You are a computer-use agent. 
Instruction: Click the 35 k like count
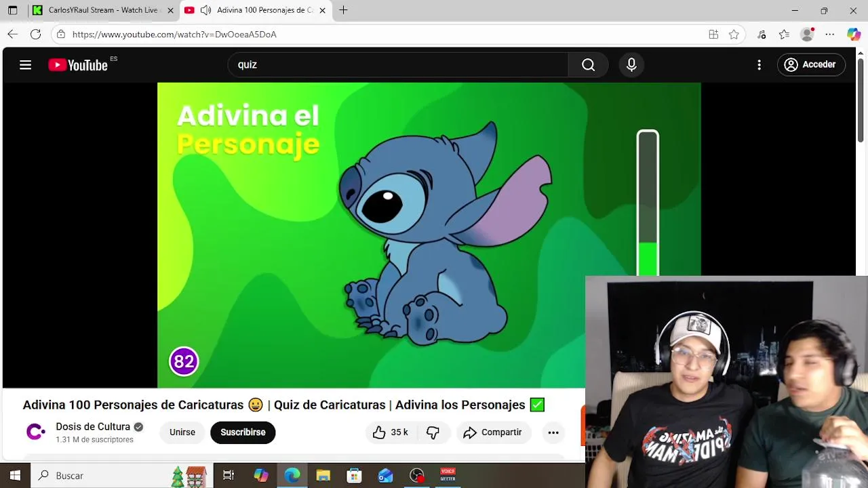(x=399, y=432)
